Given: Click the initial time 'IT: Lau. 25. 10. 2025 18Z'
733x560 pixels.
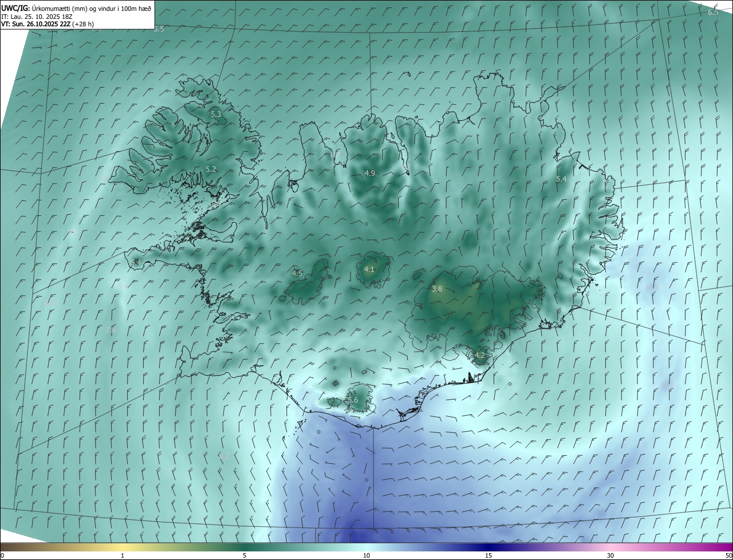Looking at the screenshot, I should (37, 17).
